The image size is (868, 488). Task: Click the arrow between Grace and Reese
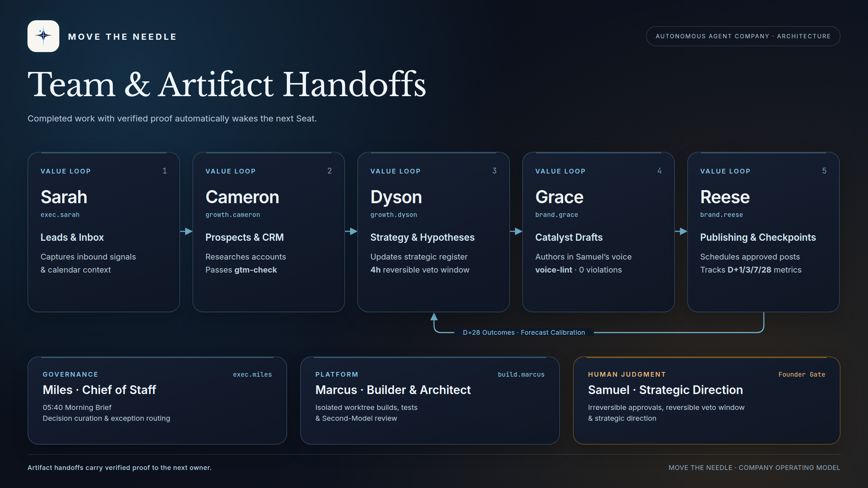681,231
